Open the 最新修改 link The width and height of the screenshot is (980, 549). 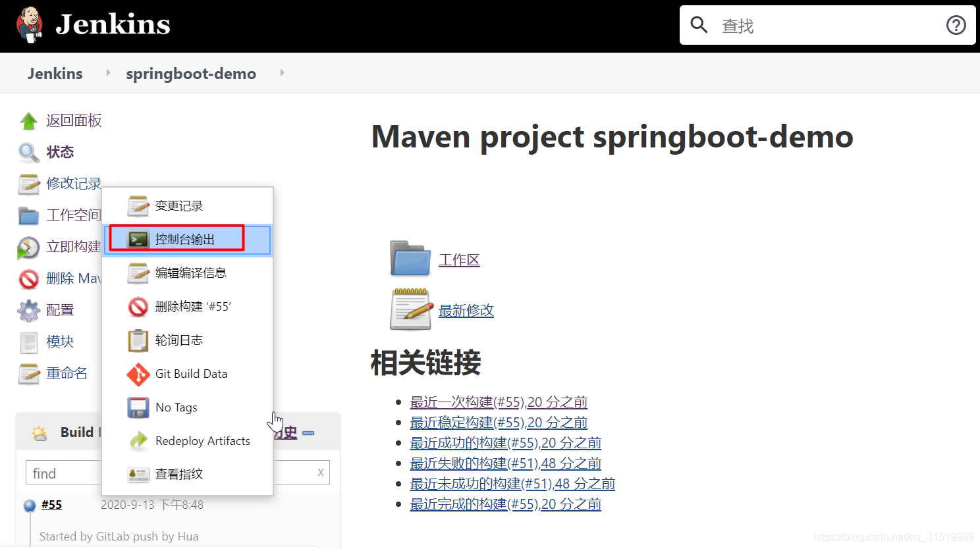[466, 311]
